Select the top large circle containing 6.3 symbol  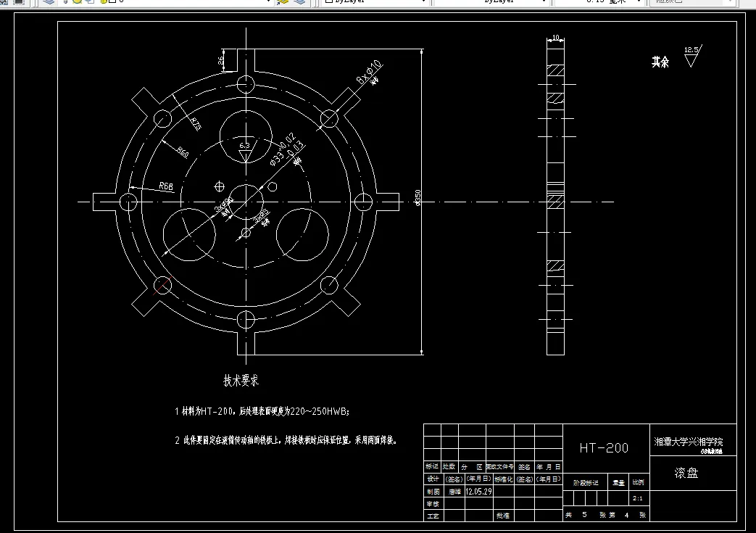246,137
